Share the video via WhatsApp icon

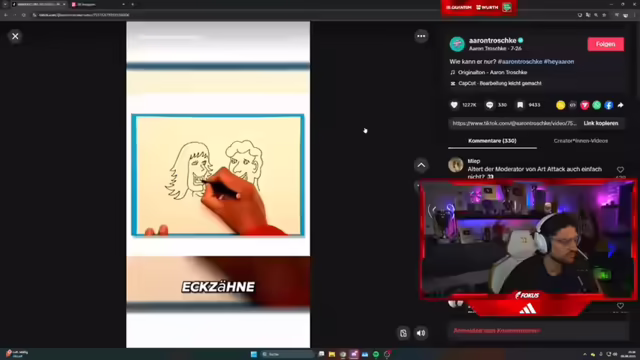[596, 105]
